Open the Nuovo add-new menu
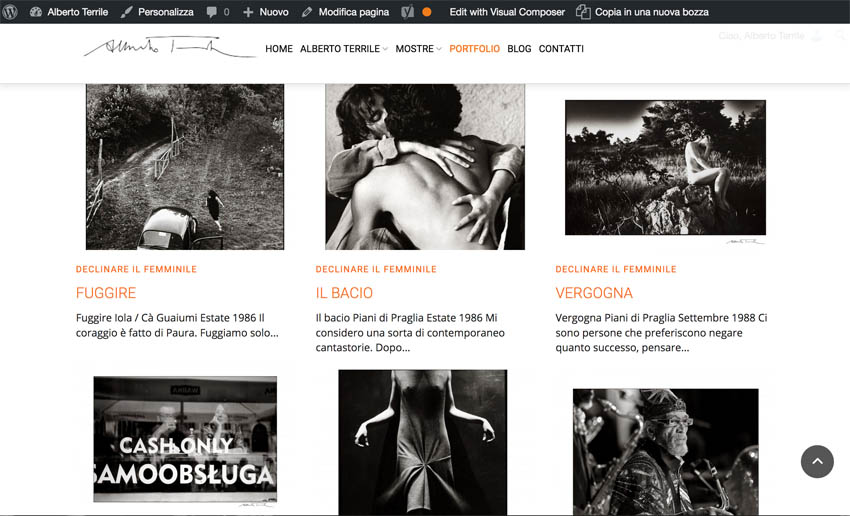This screenshot has height=516, width=850. point(265,12)
